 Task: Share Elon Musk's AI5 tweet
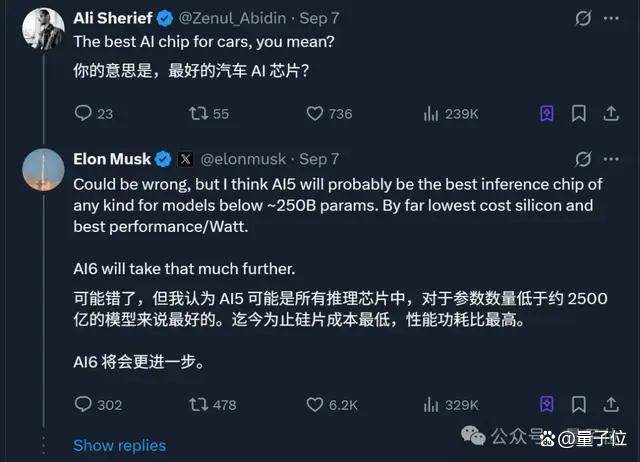pyautogui.click(x=611, y=404)
